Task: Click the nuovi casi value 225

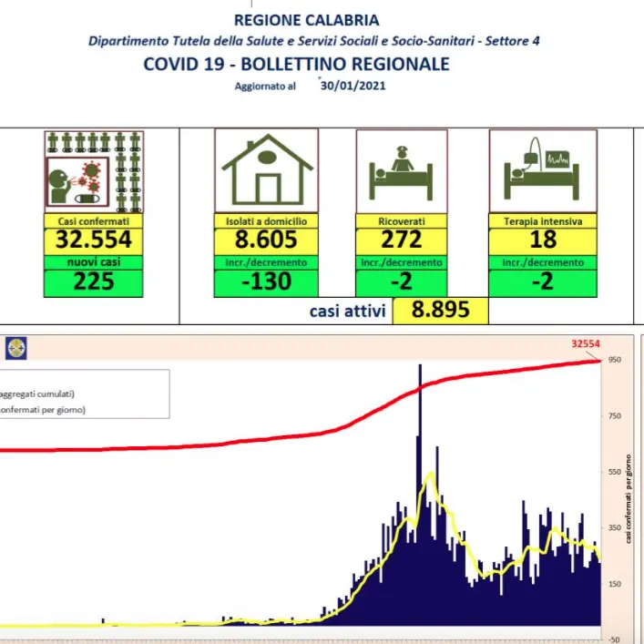Action: click(x=94, y=281)
